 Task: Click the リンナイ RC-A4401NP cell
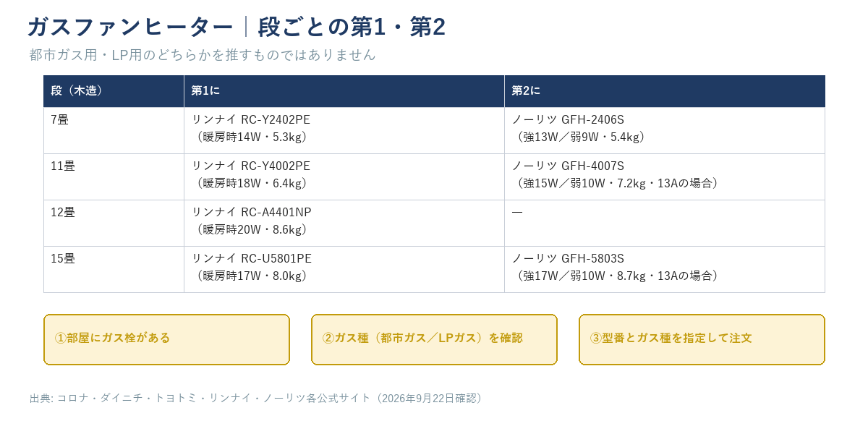(x=344, y=223)
